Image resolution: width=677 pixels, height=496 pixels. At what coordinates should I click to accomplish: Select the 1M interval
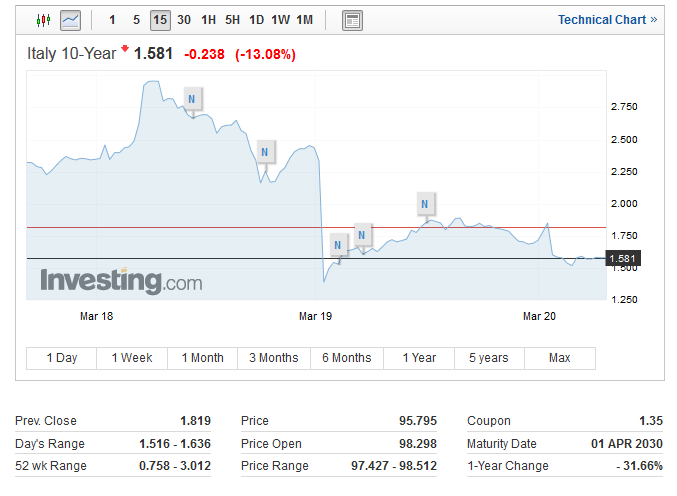click(304, 20)
